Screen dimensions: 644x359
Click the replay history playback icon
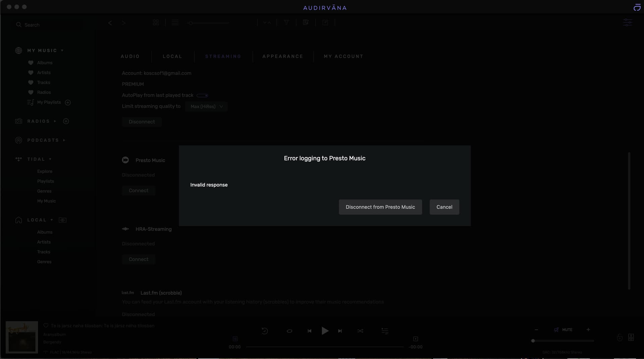coord(265,331)
